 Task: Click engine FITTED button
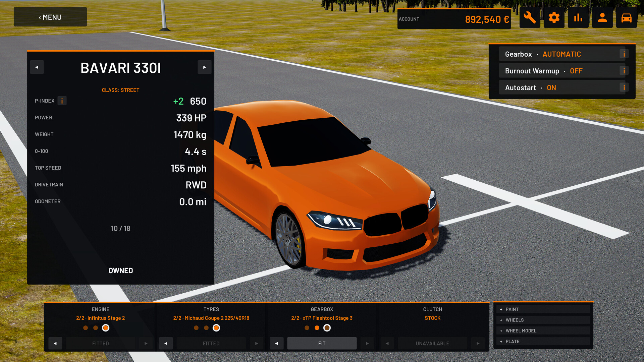(101, 343)
